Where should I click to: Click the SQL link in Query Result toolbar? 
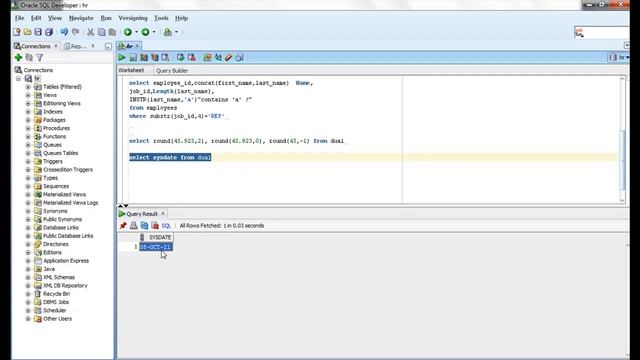166,226
